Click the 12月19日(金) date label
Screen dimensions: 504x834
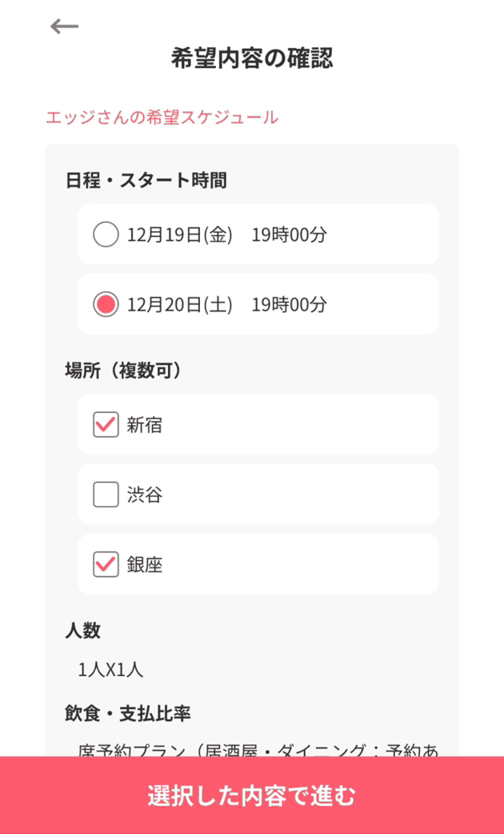pos(180,235)
